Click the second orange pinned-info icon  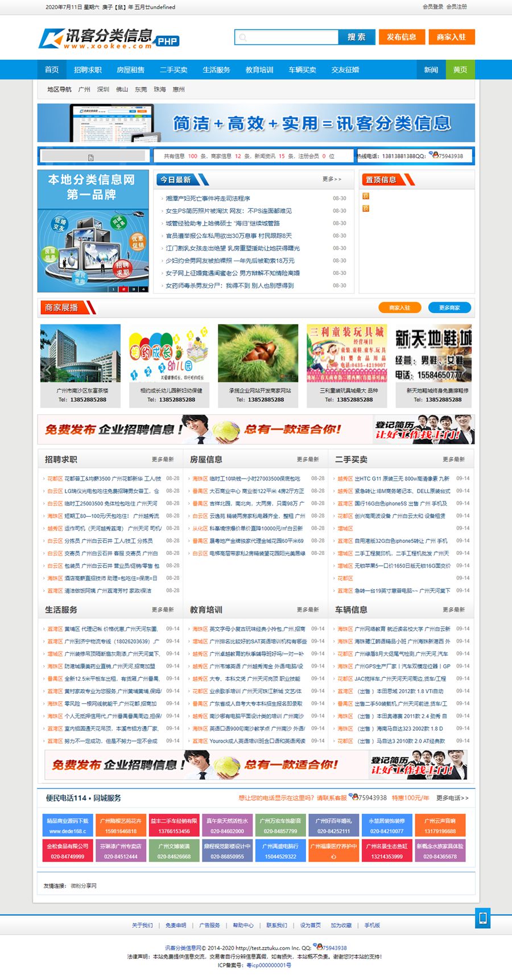coord(366,209)
